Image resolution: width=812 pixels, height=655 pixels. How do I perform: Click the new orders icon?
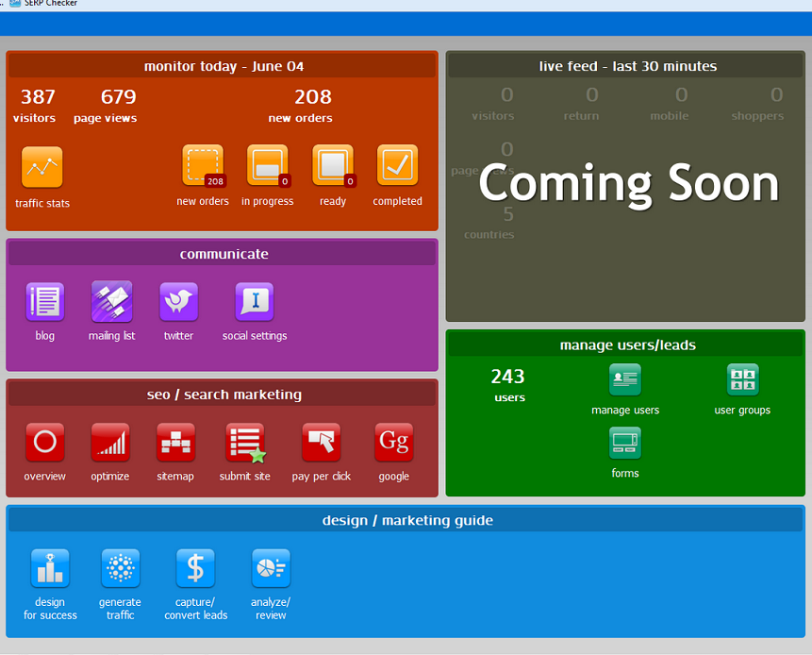point(203,166)
